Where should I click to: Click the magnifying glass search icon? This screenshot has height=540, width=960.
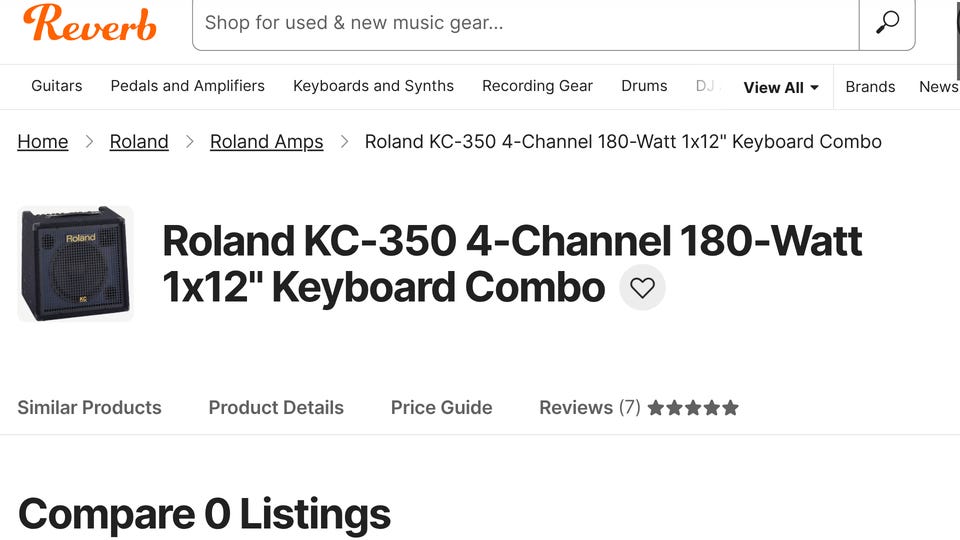click(x=887, y=22)
